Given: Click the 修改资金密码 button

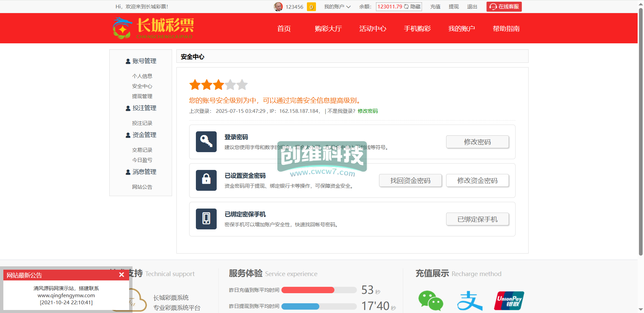Looking at the screenshot, I should point(477,180).
